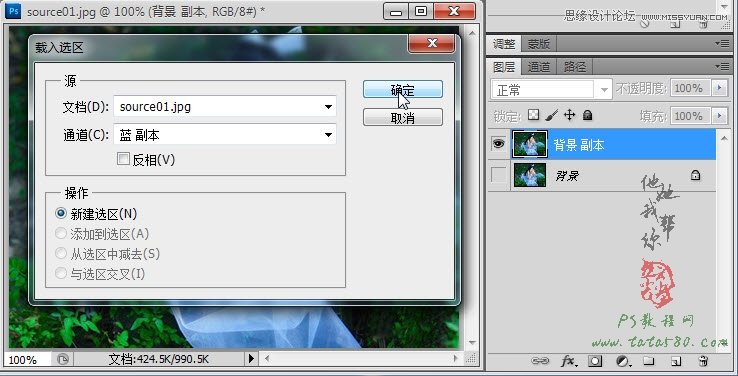The height and width of the screenshot is (376, 738).
Task: Click the 填充 100% field
Action: [689, 116]
